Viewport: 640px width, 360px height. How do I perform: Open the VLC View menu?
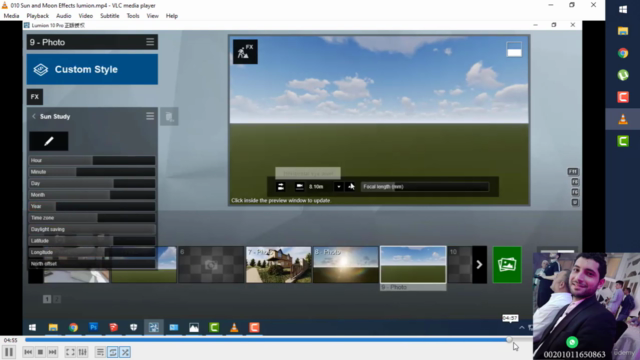(153, 16)
